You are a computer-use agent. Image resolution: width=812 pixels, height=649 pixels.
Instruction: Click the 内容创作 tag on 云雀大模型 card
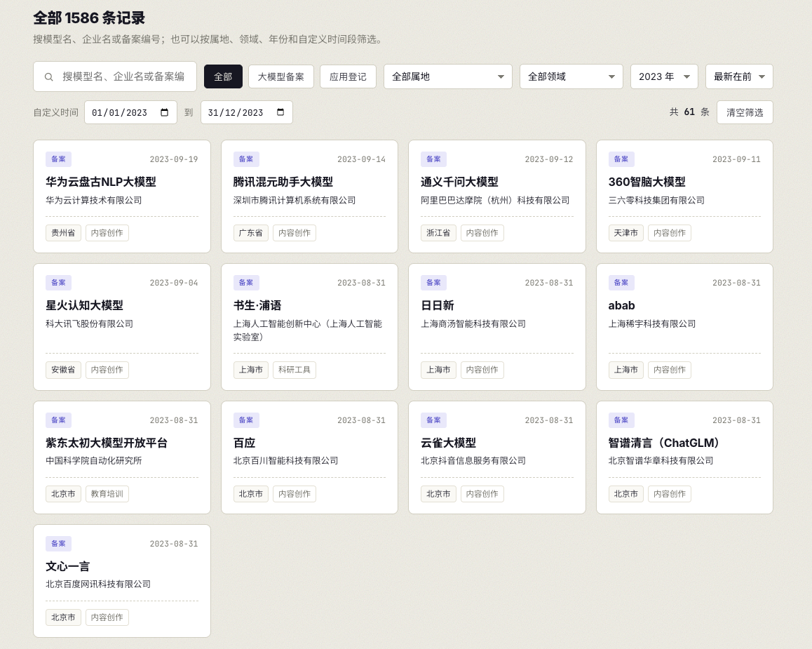point(482,494)
